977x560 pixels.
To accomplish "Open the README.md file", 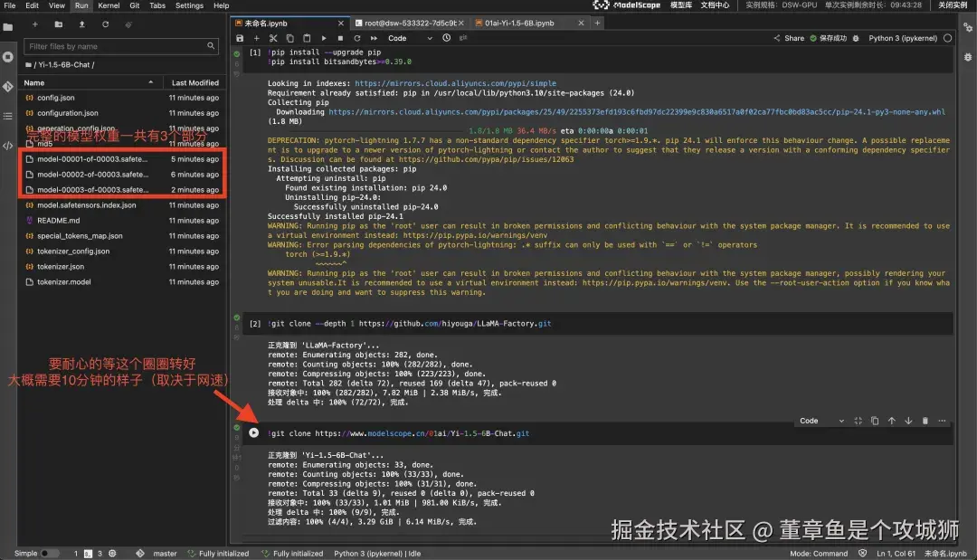I will click(58, 221).
